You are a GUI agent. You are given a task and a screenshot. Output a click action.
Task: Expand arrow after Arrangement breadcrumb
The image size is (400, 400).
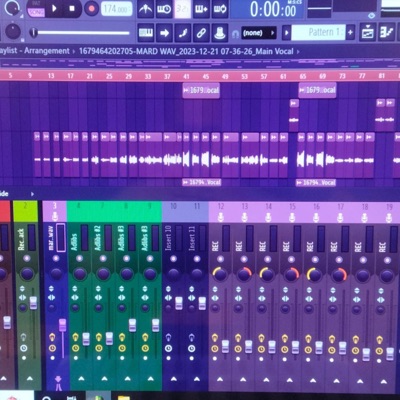pos(73,51)
